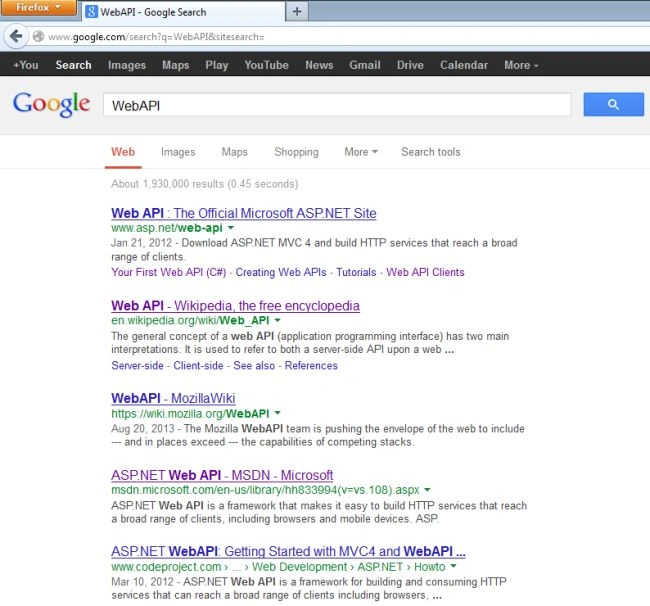Click the https://wiki.mozilla.org/WebAPI green URL

190,414
